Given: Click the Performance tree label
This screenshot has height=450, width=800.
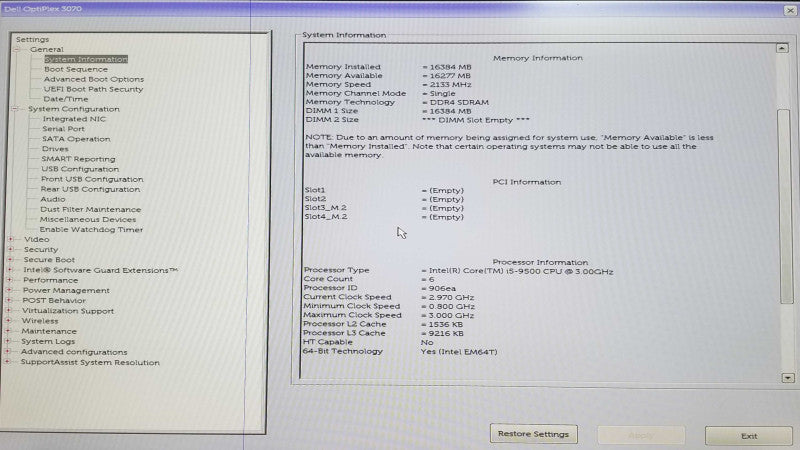Looking at the screenshot, I should click(51, 280).
